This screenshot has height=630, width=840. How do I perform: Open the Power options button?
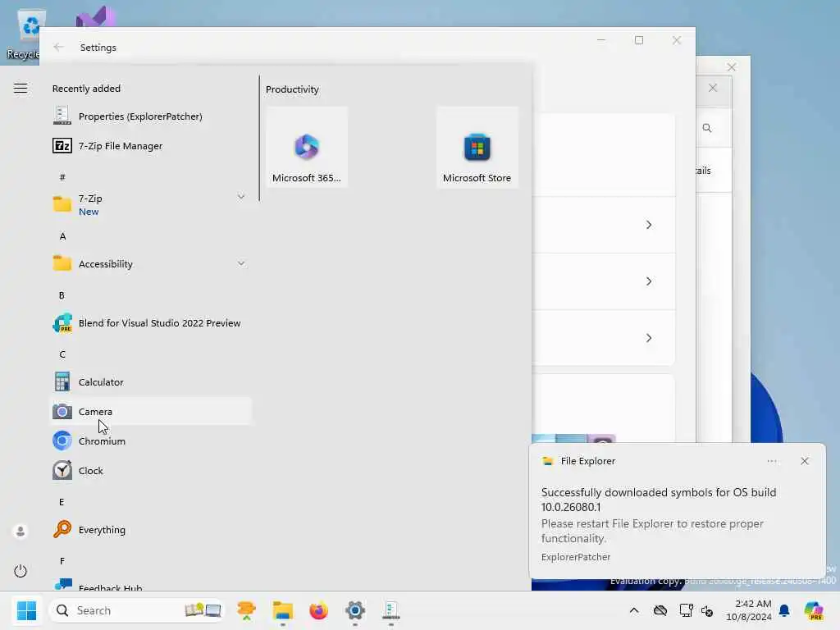pos(21,571)
